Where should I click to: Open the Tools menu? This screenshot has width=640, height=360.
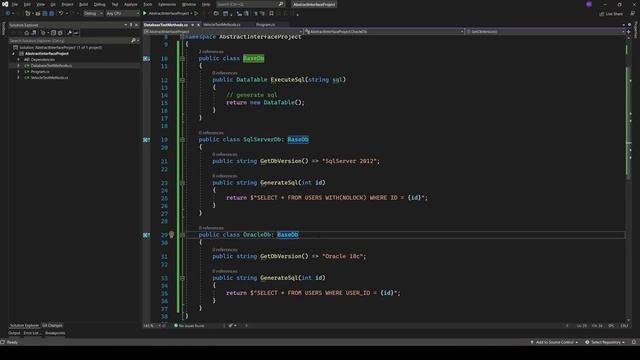147,4
